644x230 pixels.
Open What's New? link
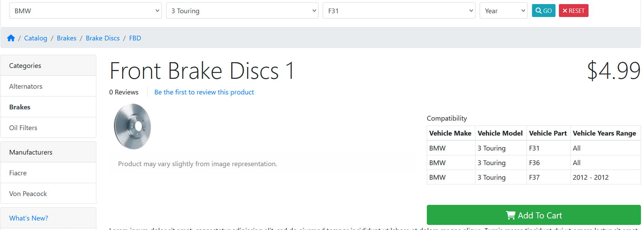coord(29,218)
